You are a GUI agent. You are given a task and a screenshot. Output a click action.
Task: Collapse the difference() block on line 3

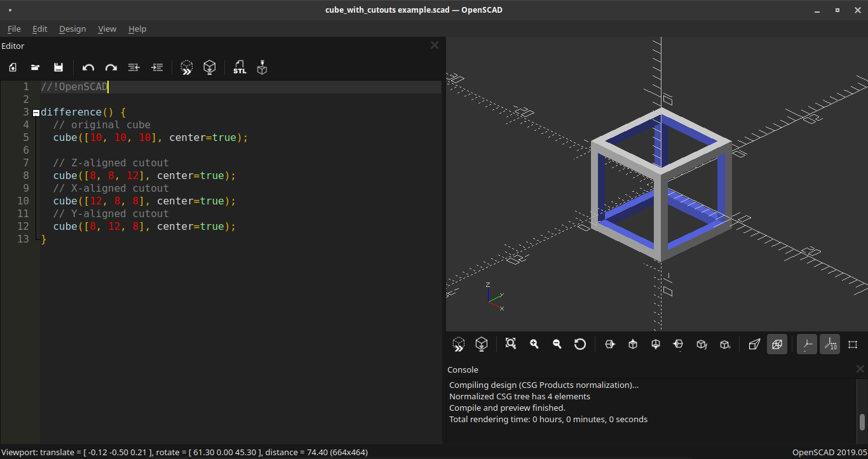point(36,112)
